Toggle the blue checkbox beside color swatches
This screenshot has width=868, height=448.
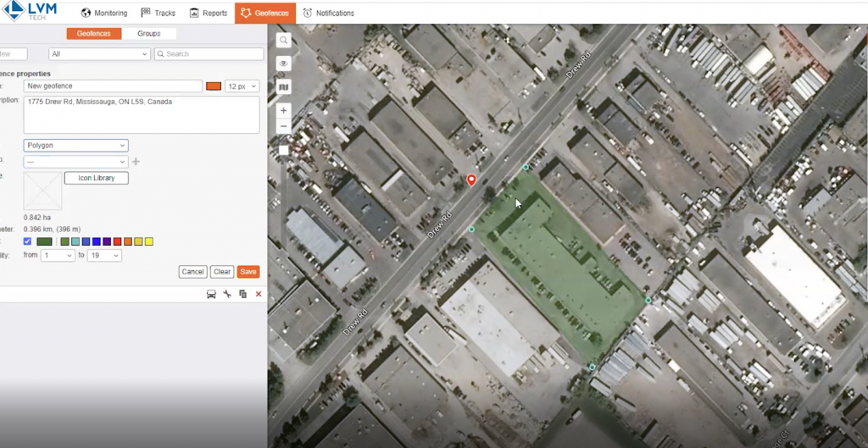pyautogui.click(x=27, y=241)
